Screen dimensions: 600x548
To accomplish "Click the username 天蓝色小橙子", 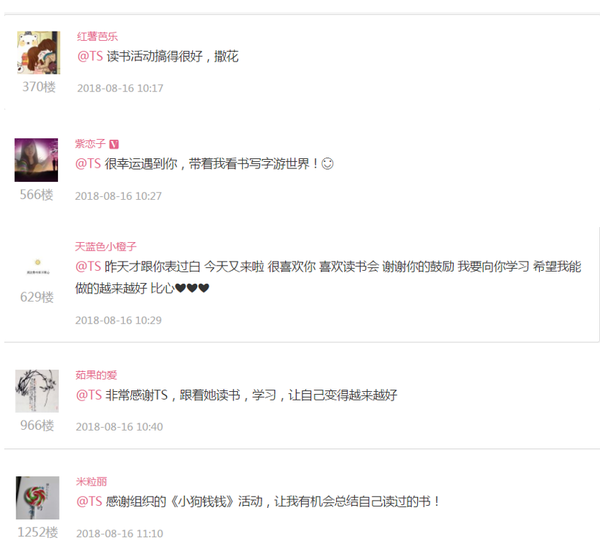I will tap(106, 246).
